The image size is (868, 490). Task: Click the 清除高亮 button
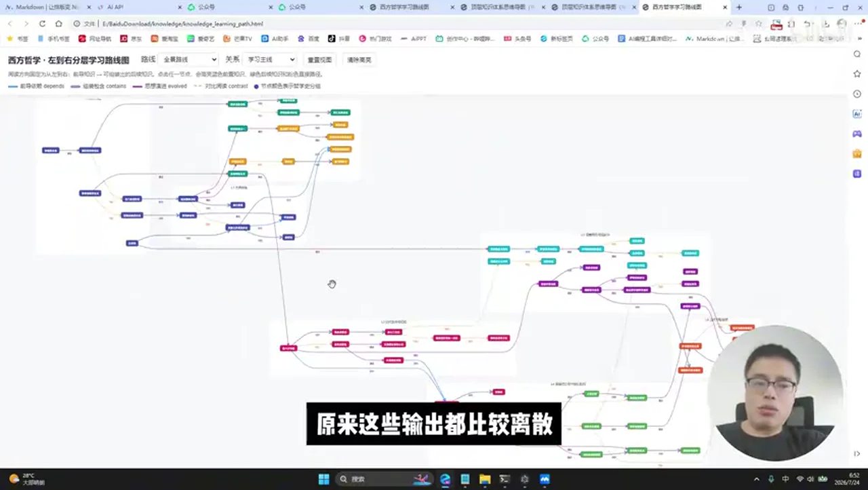click(359, 60)
